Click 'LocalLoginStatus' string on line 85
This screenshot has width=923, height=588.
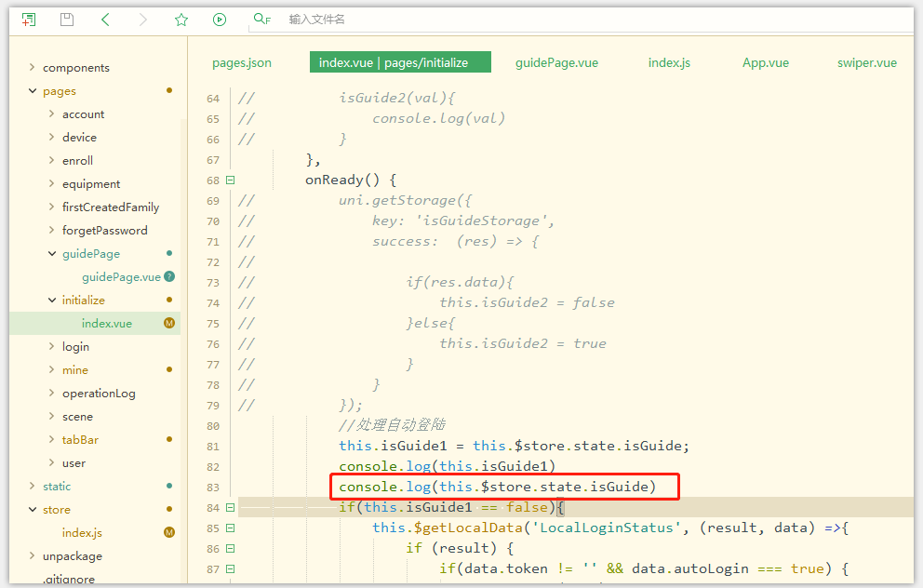coord(607,528)
